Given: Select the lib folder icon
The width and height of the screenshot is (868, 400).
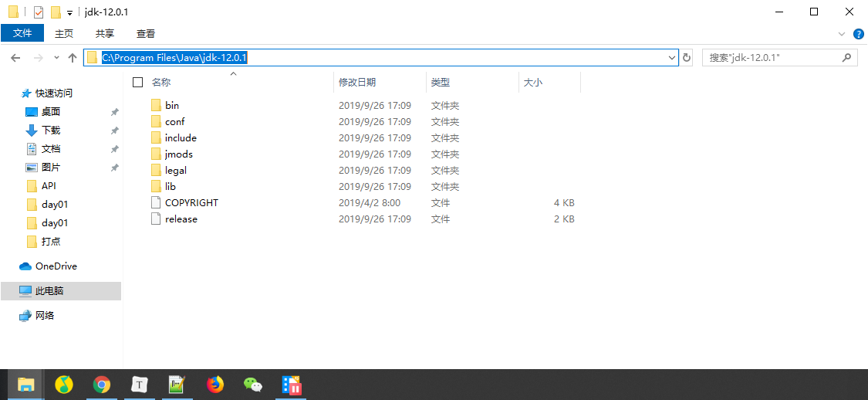Looking at the screenshot, I should pos(156,187).
